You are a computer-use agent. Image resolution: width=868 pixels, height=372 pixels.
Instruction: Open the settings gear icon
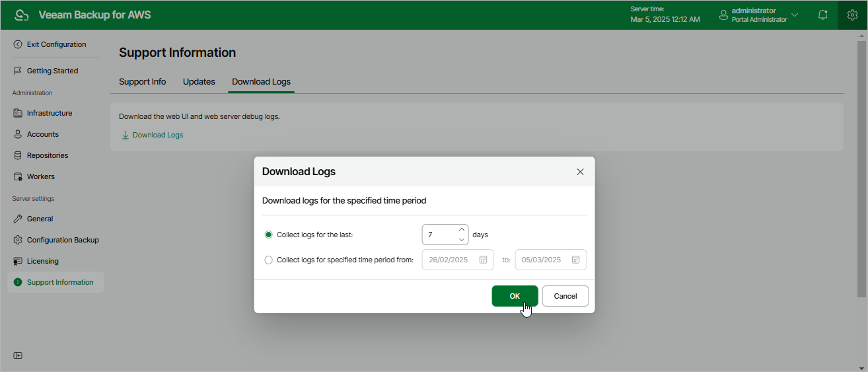pos(852,15)
